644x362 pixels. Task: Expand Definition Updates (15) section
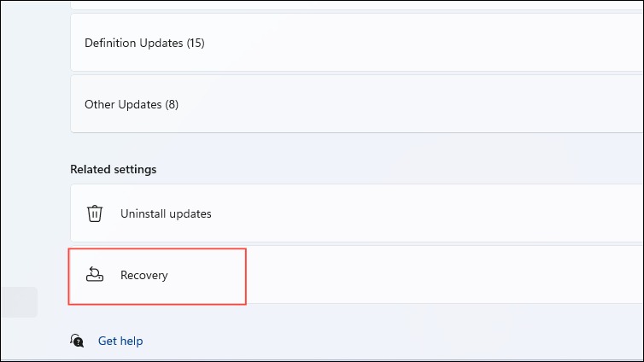pyautogui.click(x=357, y=43)
